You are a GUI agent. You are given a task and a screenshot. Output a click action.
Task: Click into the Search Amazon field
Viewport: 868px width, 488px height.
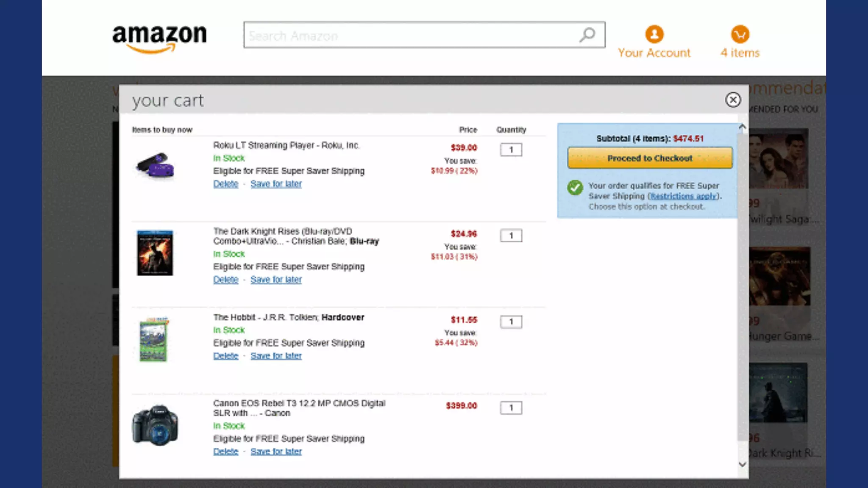(x=407, y=35)
